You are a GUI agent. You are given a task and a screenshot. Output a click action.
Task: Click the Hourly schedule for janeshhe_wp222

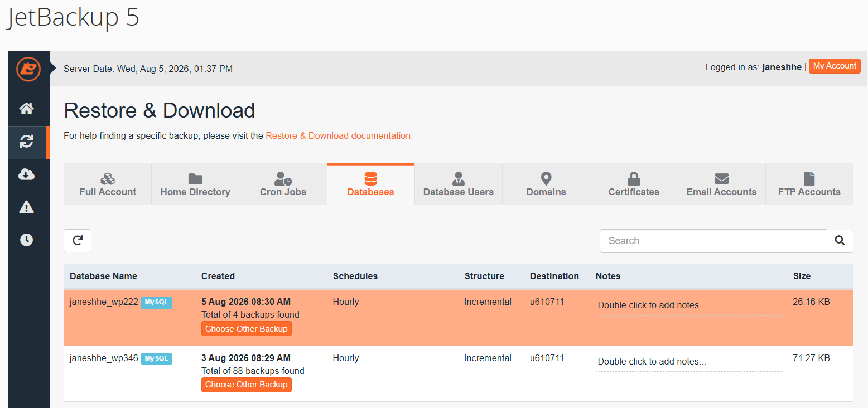[x=346, y=302]
